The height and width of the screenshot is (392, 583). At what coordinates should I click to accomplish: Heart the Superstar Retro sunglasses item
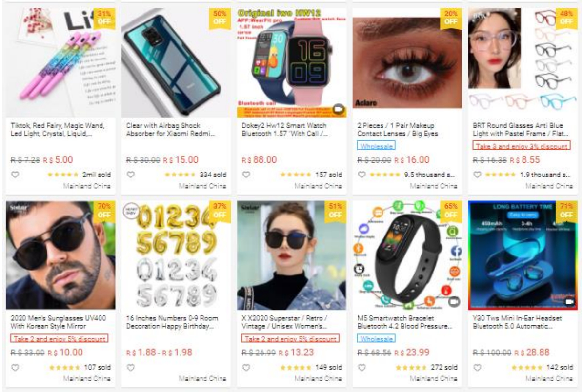click(x=246, y=368)
